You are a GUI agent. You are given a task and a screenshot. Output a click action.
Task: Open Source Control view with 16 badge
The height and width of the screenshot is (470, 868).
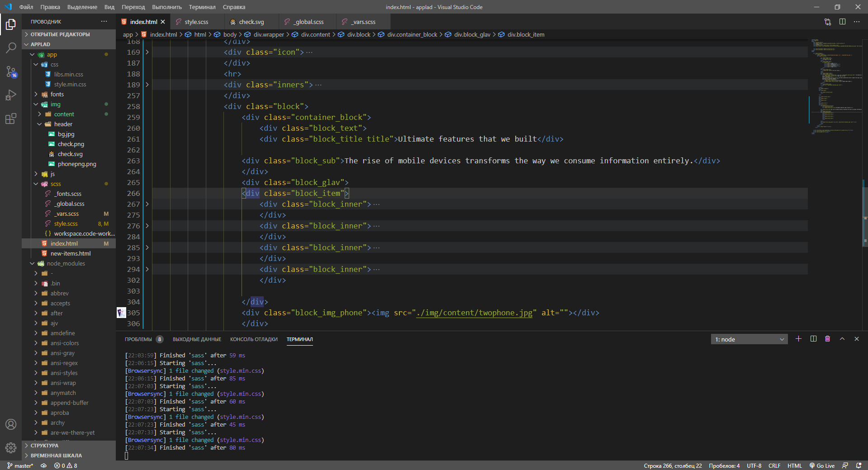tap(11, 71)
